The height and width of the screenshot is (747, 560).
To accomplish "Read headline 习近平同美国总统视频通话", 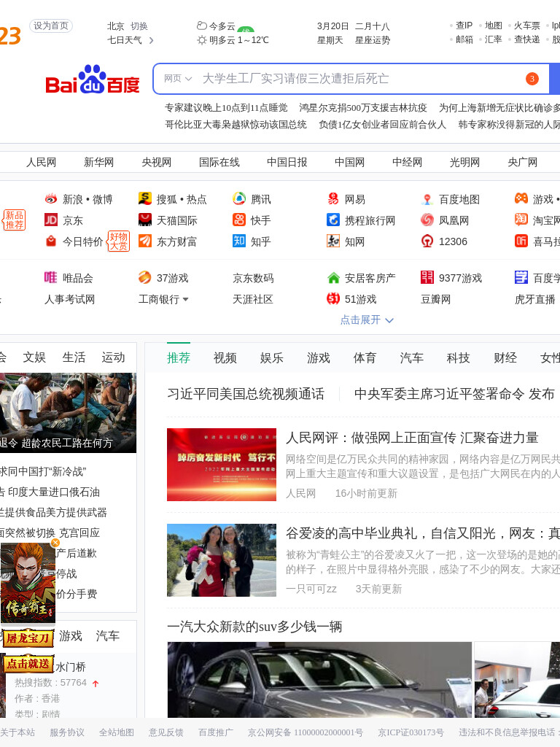I will pos(246,394).
